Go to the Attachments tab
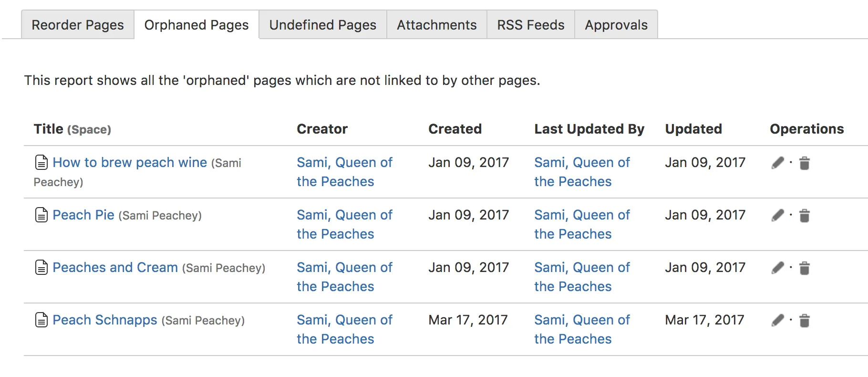868x377 pixels. (437, 25)
